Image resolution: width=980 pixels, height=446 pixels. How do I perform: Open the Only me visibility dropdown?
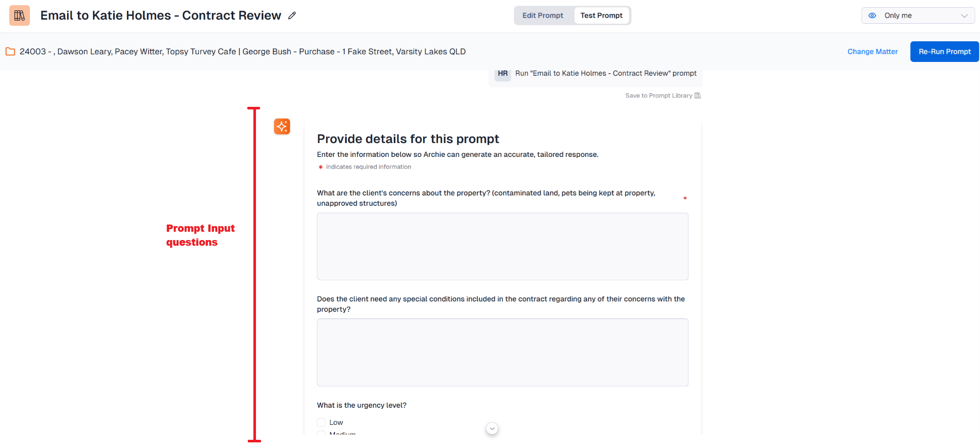pos(918,15)
